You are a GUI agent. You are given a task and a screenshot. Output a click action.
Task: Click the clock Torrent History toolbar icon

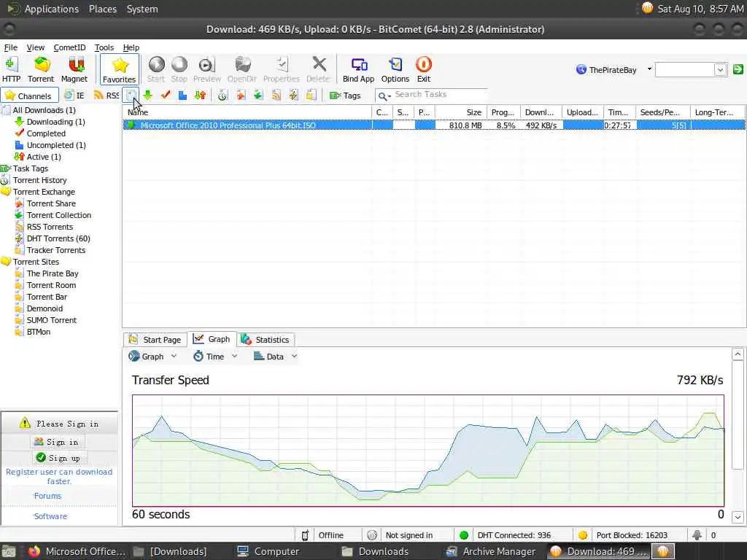pyautogui.click(x=223, y=96)
